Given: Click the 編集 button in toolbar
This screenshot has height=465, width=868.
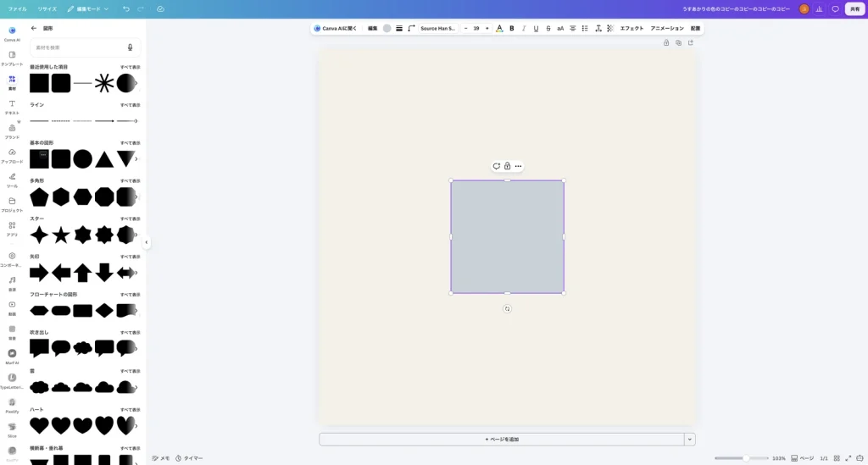Looking at the screenshot, I should point(373,28).
